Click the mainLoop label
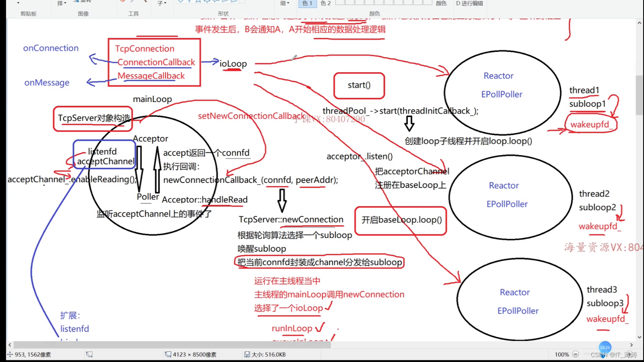This screenshot has width=644, height=362. (152, 99)
